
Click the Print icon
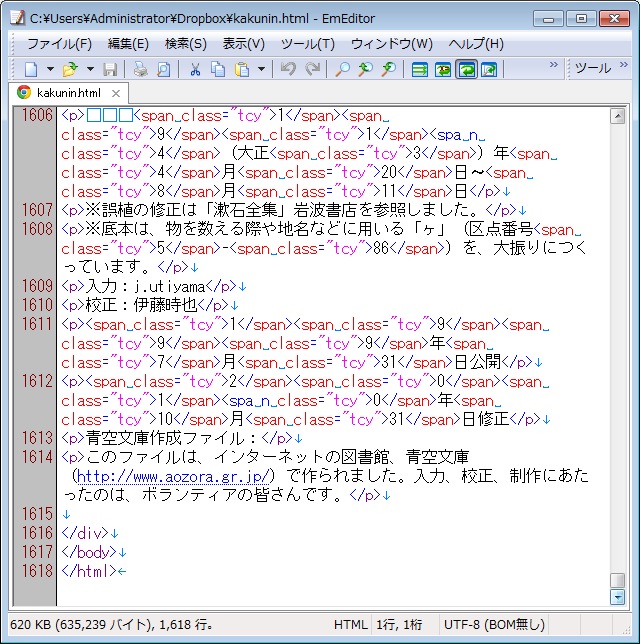pos(140,69)
